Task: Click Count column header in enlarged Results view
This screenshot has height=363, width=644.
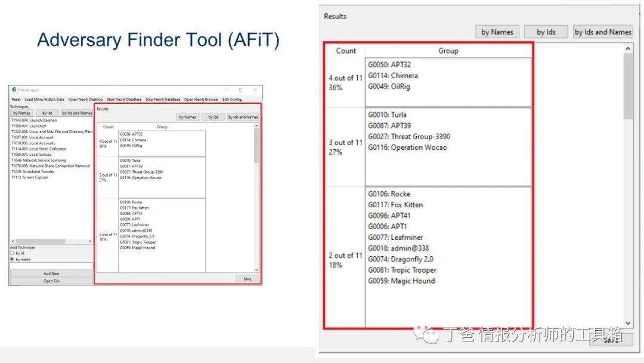Action: (346, 51)
